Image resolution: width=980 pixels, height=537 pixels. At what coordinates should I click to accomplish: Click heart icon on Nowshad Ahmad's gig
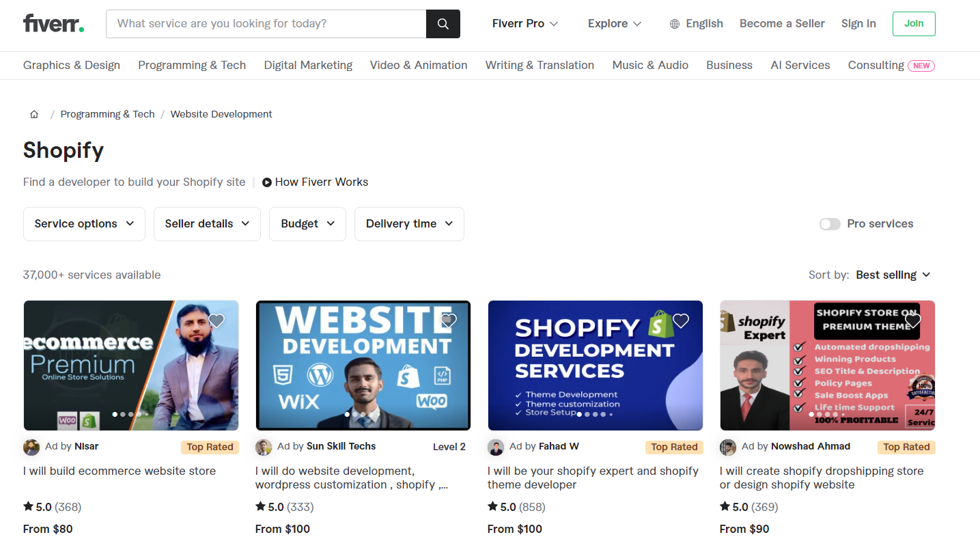coord(913,320)
